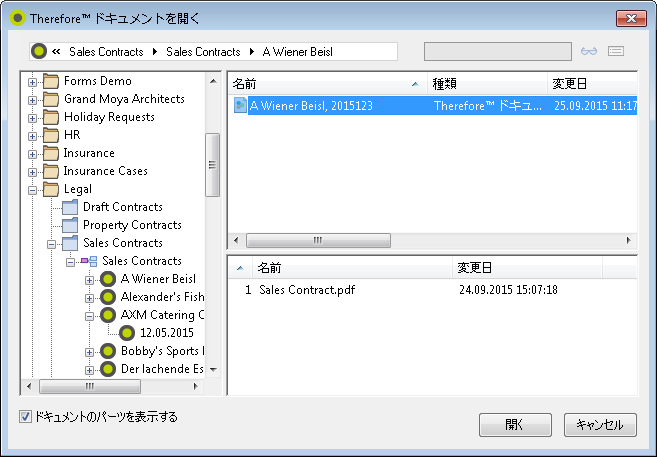Click the A Wiener Beisl tree node icon
The width and height of the screenshot is (657, 457).
pos(108,279)
